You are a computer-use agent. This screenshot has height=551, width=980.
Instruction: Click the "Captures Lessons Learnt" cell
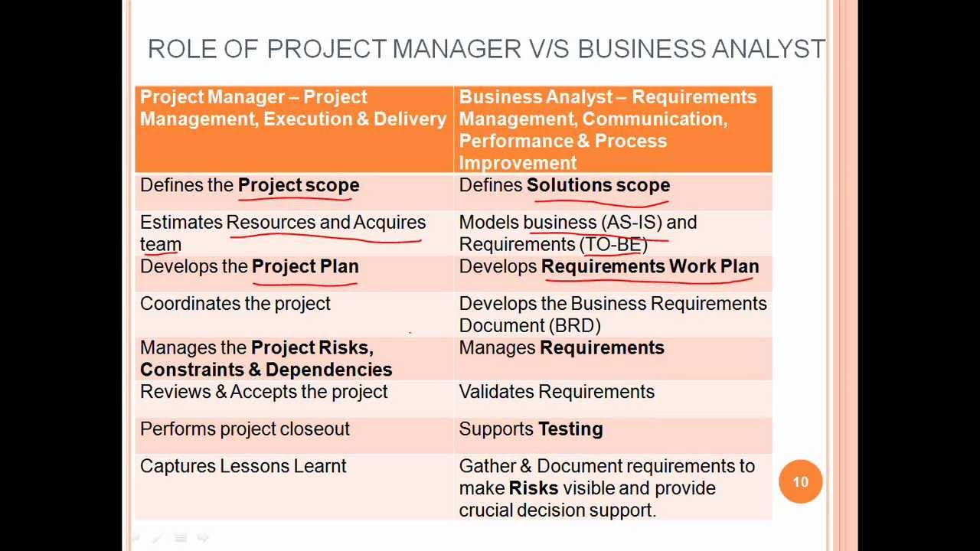point(243,466)
